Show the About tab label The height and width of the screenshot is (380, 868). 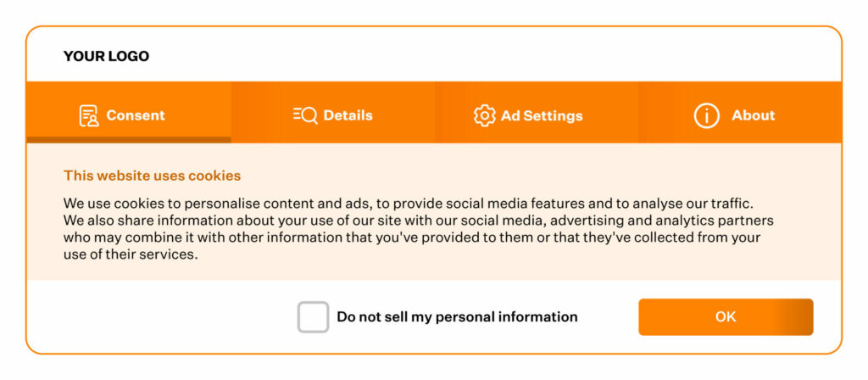pos(754,115)
